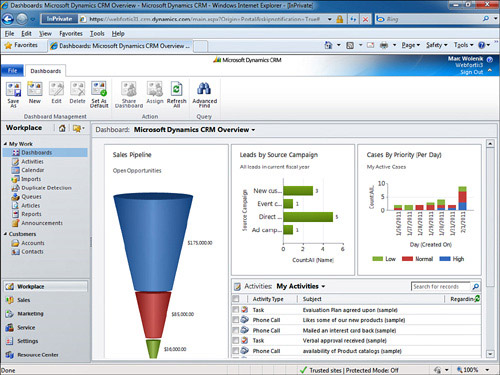Click the Bing search magnifier icon
The image size is (500, 375).
tap(486, 19)
